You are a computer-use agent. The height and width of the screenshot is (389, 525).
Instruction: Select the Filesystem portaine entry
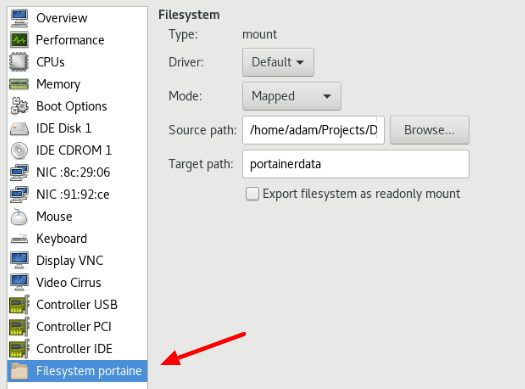(77, 371)
